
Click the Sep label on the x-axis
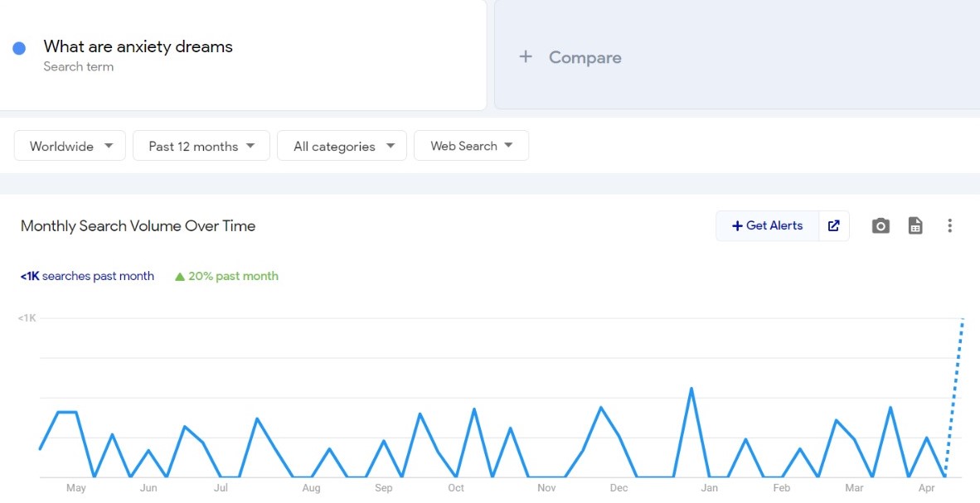pyautogui.click(x=384, y=489)
